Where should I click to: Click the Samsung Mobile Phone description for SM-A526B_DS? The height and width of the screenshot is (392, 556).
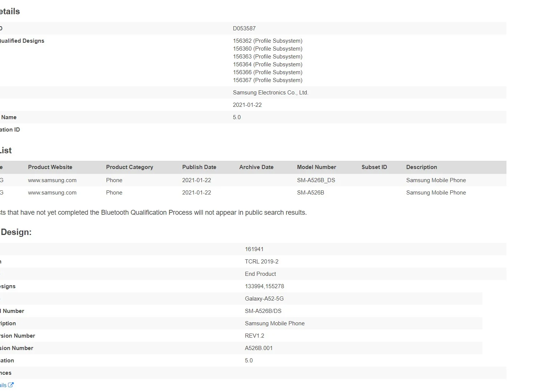click(x=436, y=180)
